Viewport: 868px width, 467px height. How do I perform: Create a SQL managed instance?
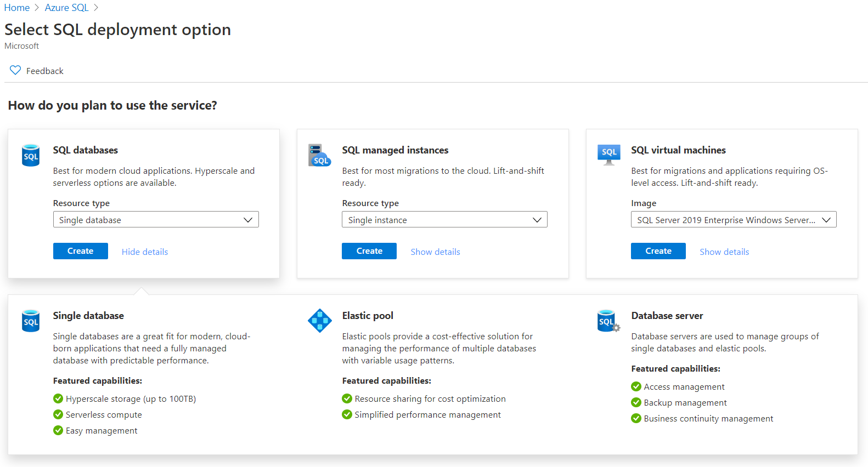(x=369, y=251)
